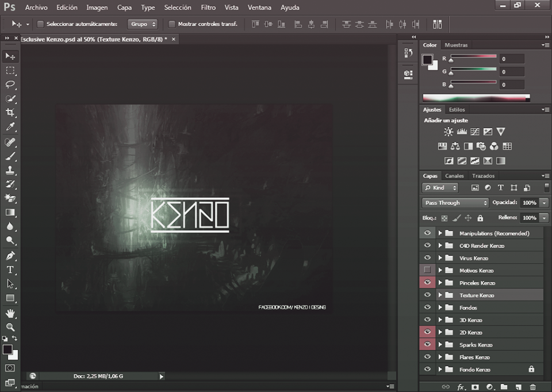
Task: Select the Blur tool
Action: coord(10,226)
